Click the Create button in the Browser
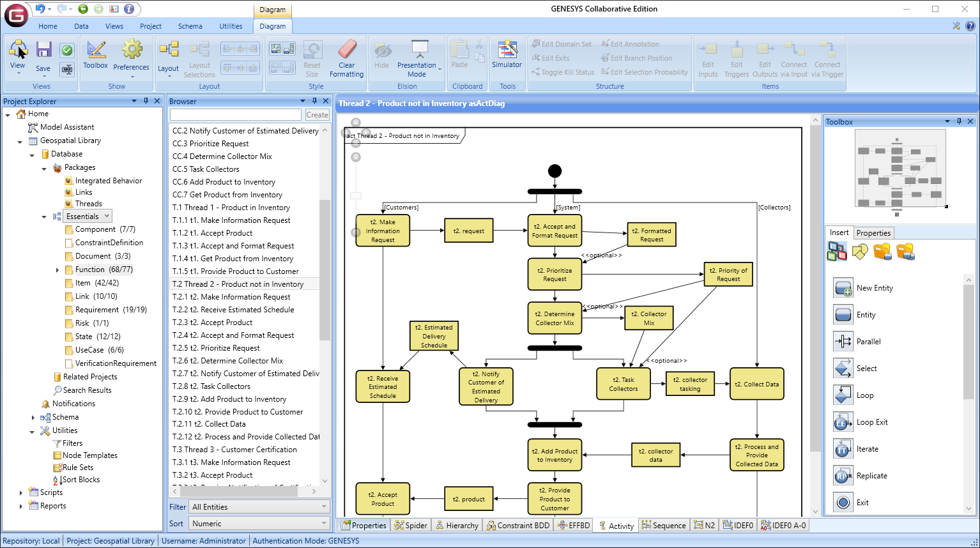 [x=317, y=114]
